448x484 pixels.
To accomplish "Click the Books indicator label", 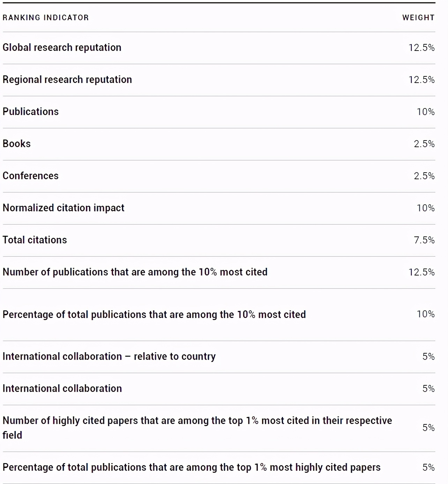I will pos(17,144).
